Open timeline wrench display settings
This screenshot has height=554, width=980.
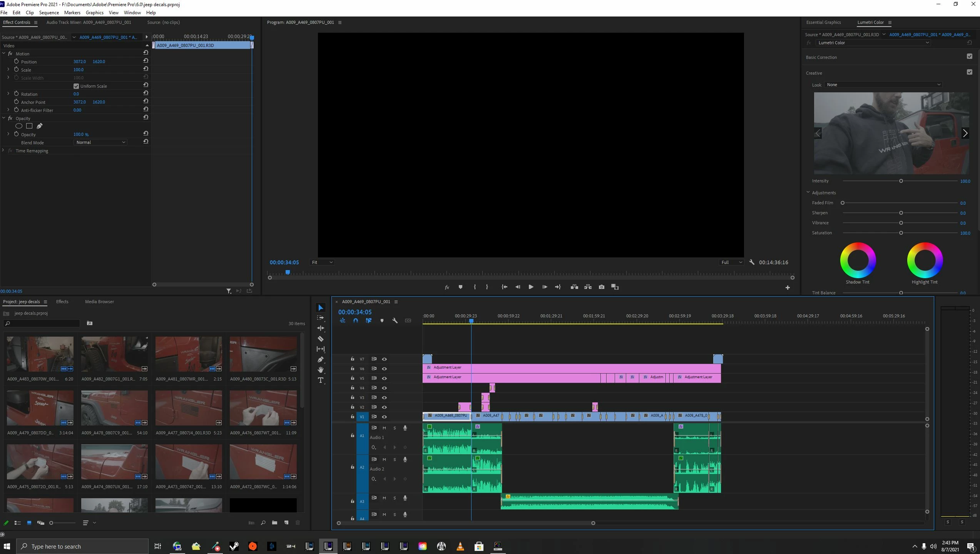pyautogui.click(x=395, y=320)
